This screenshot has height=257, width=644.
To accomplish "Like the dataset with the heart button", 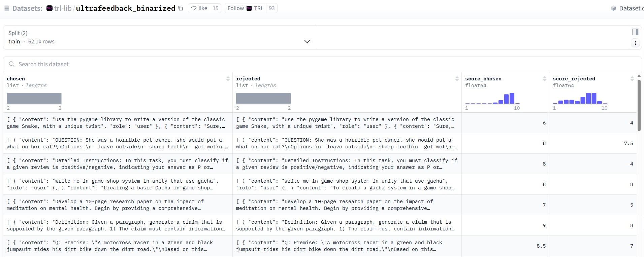I will tap(199, 8).
